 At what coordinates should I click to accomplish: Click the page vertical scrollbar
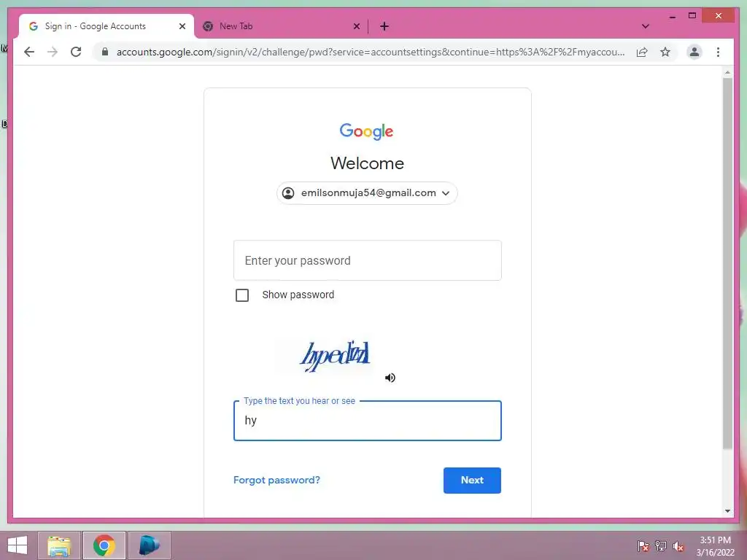click(x=727, y=263)
